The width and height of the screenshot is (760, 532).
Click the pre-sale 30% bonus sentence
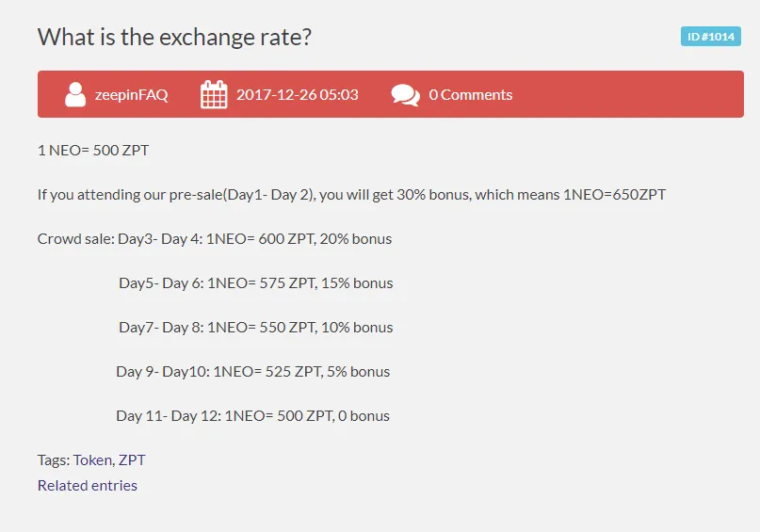point(351,195)
